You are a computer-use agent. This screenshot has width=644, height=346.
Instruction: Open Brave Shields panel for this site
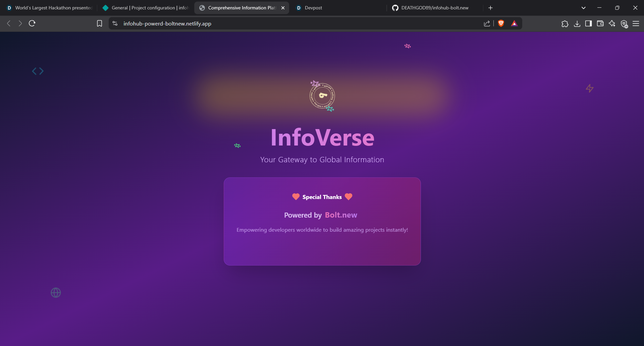501,23
